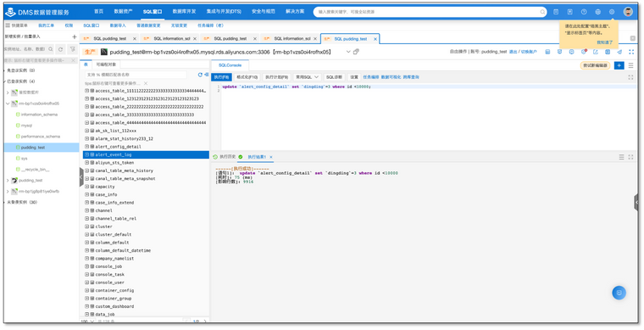Click the table name filter field

pos(136,75)
